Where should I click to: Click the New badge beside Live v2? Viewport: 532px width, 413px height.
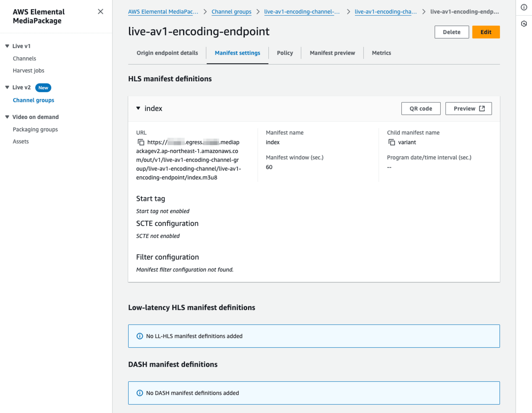point(43,88)
